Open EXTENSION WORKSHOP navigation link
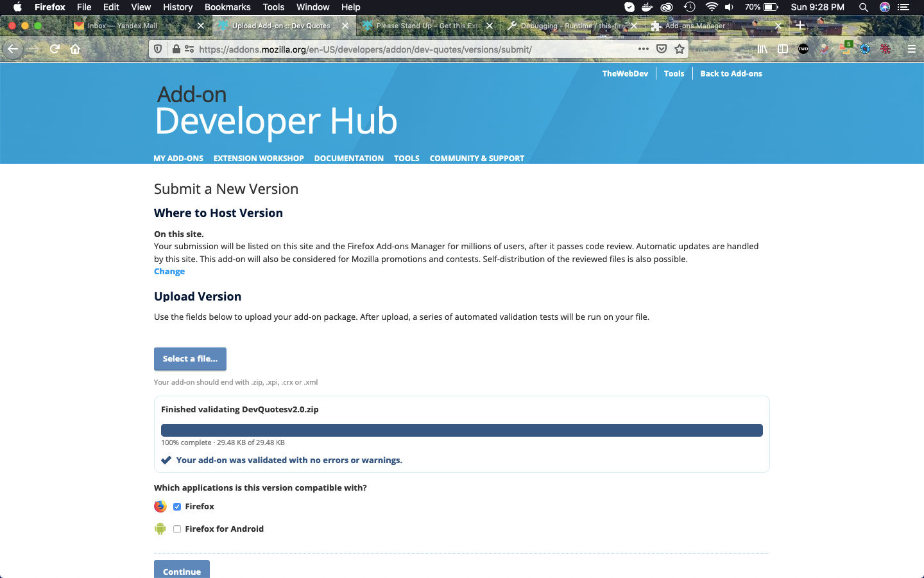 click(x=259, y=158)
